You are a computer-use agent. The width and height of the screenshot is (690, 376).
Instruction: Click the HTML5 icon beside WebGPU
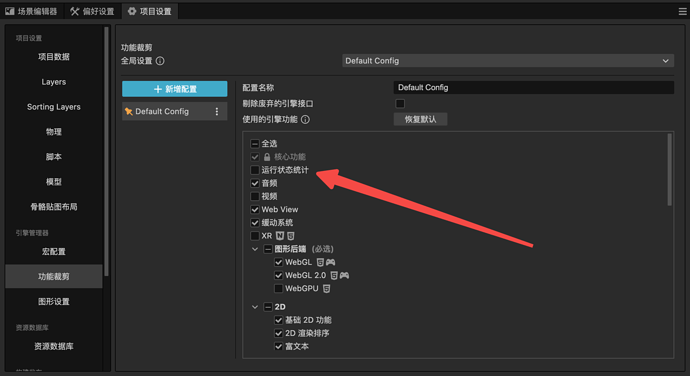coord(327,289)
